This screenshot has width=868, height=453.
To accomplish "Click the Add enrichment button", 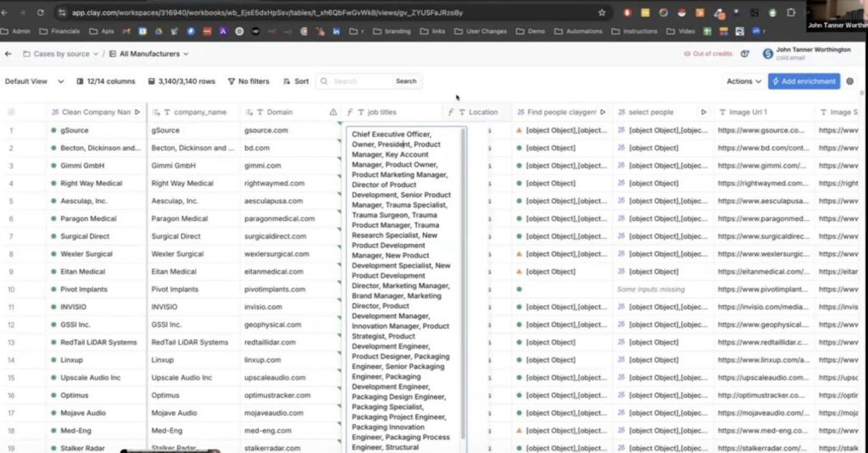I will (x=804, y=81).
